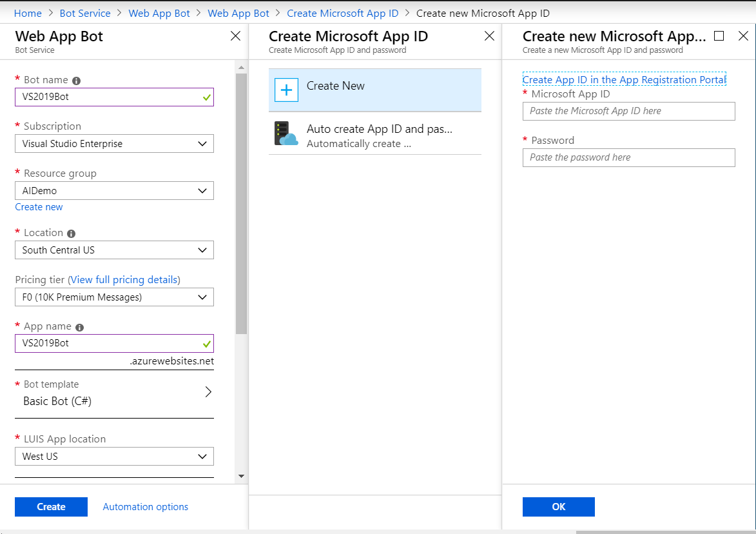Viewport: 756px width, 534px height.
Task: Click the plus icon for Create New
Action: [x=286, y=90]
